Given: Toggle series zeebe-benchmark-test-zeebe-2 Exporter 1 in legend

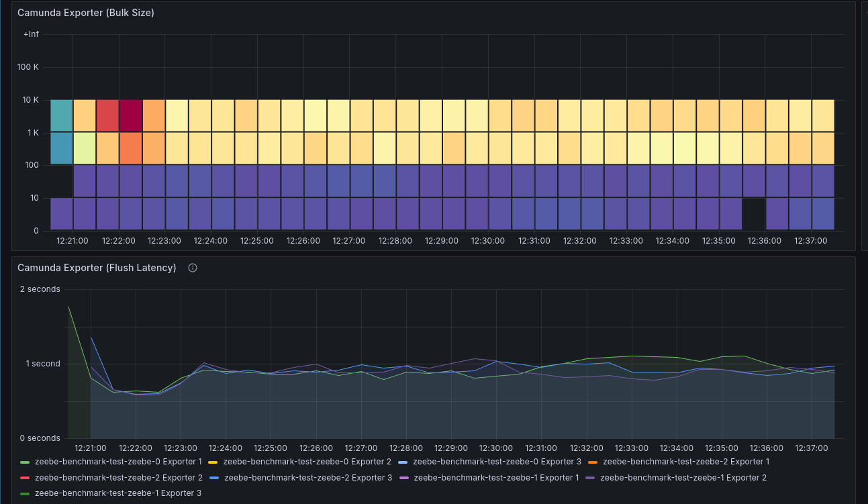Looking at the screenshot, I should [x=686, y=462].
